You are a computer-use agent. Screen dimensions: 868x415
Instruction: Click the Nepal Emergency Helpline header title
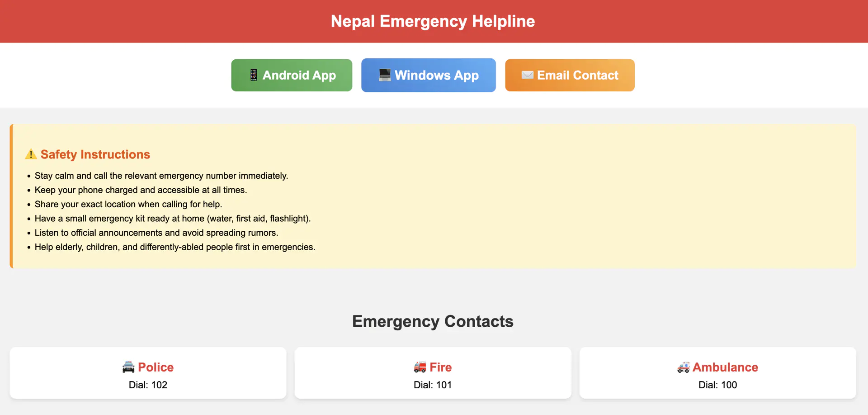433,21
